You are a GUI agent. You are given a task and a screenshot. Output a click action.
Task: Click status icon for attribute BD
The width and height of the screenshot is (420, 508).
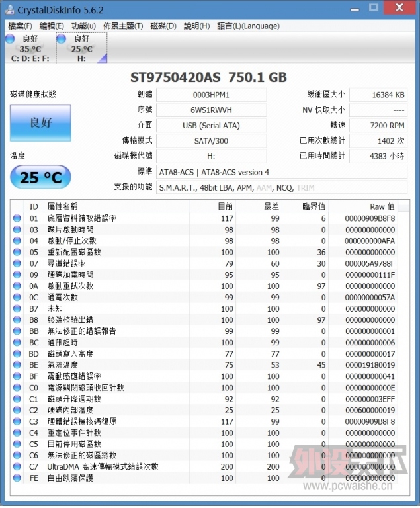(17, 354)
